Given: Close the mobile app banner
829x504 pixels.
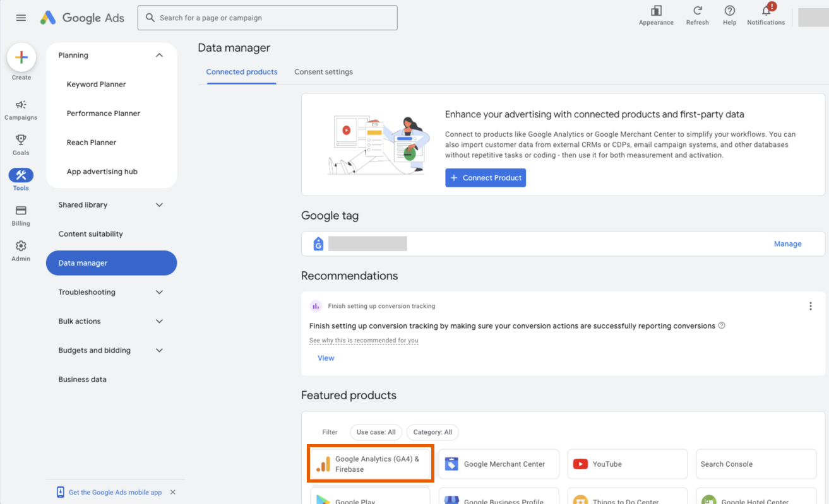Looking at the screenshot, I should tap(173, 492).
